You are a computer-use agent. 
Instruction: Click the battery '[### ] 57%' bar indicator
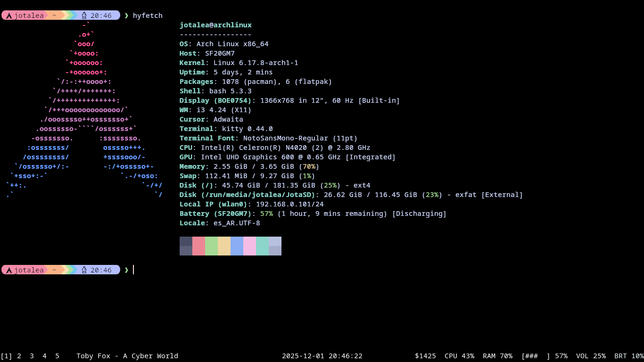coord(544,356)
